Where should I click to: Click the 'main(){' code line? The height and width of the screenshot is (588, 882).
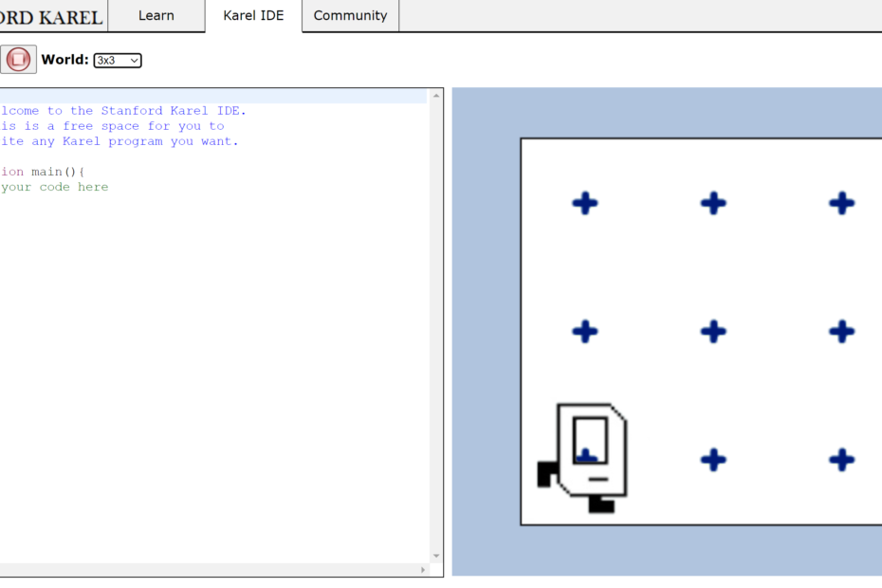(42, 172)
